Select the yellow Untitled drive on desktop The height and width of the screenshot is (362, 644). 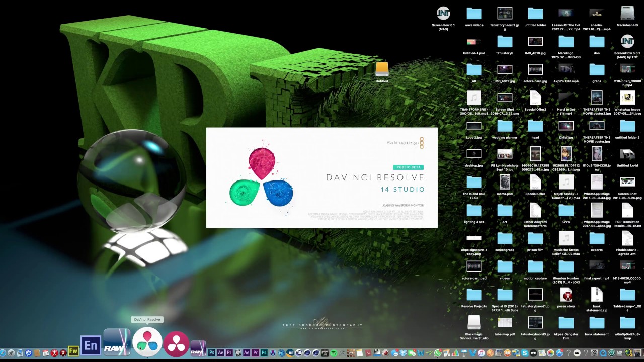click(382, 72)
